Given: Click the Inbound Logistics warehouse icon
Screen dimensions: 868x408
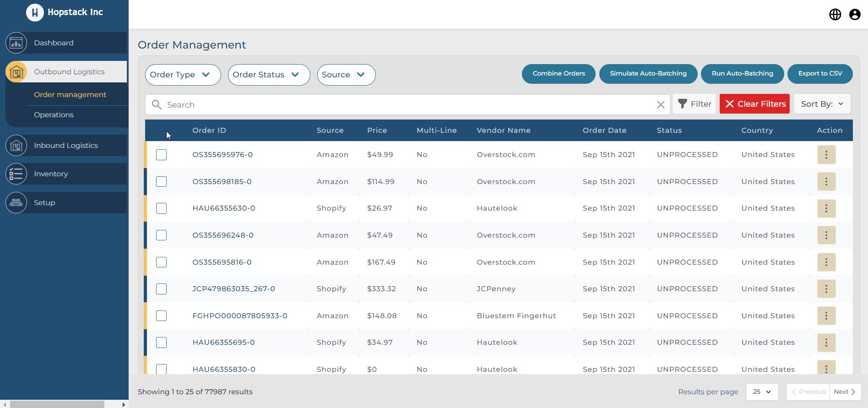Looking at the screenshot, I should (x=16, y=146).
